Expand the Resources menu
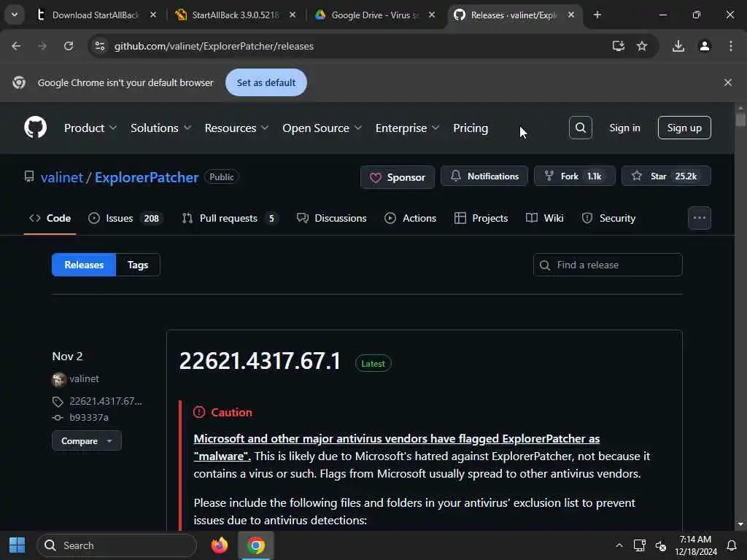Screen dimensions: 747x560 pos(236,128)
